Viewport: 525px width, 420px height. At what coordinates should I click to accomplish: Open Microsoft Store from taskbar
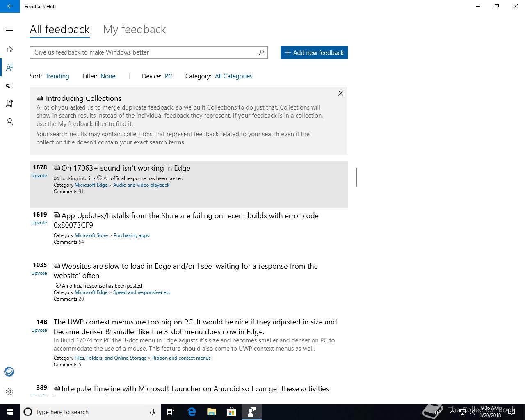point(232,412)
